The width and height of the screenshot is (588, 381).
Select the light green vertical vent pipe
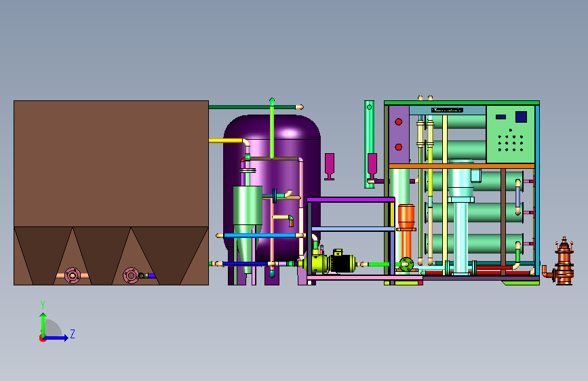272,128
